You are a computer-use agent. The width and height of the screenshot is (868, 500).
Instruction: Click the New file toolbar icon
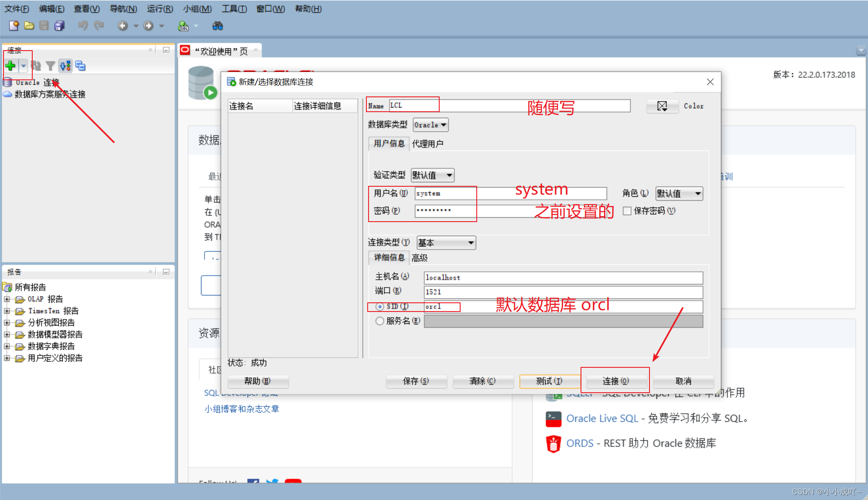tap(14, 26)
